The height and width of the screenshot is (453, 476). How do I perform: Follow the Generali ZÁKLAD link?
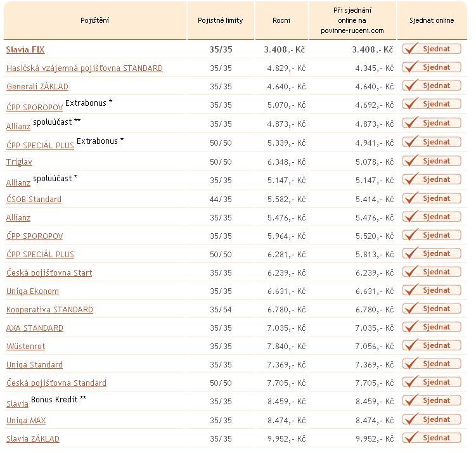pos(37,87)
